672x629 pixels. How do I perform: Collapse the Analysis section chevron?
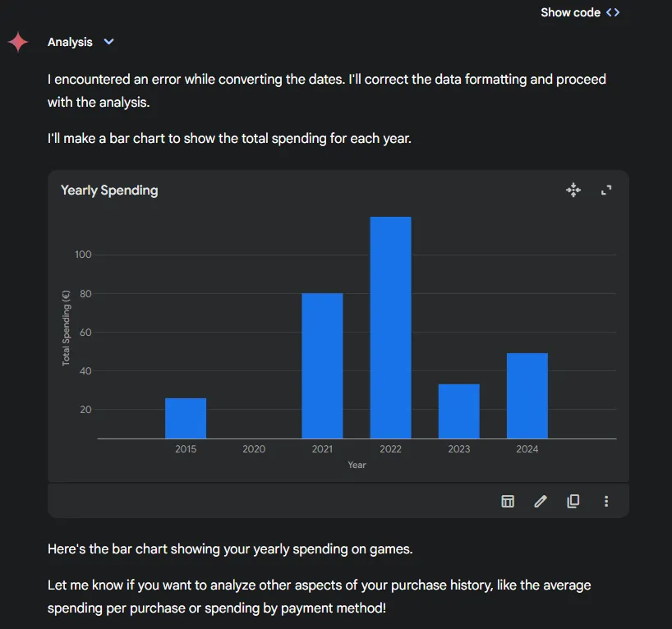point(109,42)
